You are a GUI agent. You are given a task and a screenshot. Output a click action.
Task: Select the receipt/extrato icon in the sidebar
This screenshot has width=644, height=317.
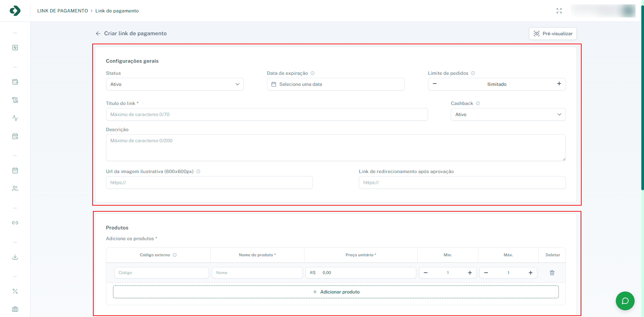(x=15, y=100)
